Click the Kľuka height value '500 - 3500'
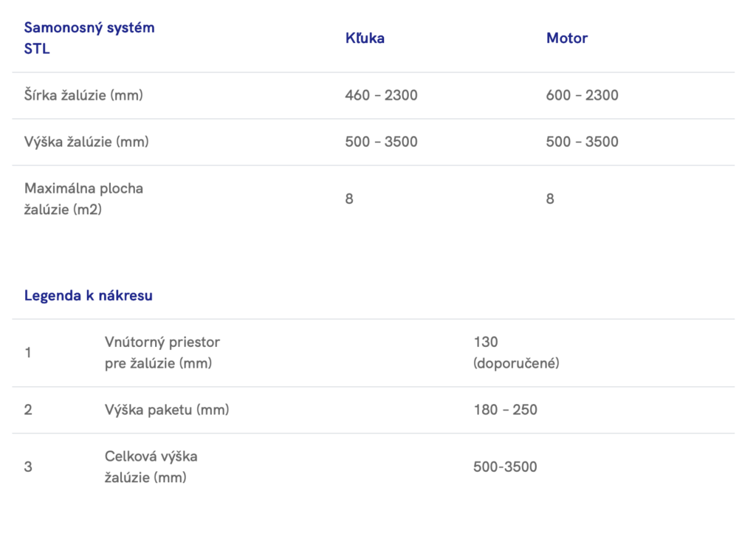Image resolution: width=756 pixels, height=539 pixels. click(x=381, y=142)
